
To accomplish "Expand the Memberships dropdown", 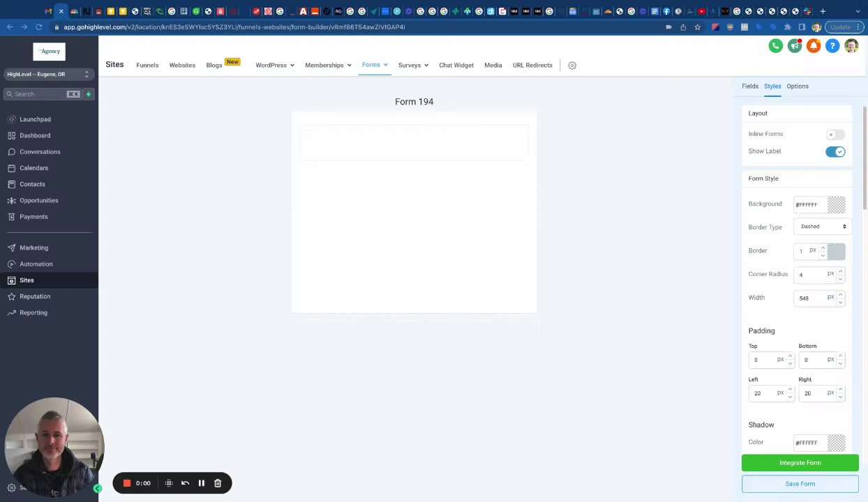I will [x=328, y=66].
